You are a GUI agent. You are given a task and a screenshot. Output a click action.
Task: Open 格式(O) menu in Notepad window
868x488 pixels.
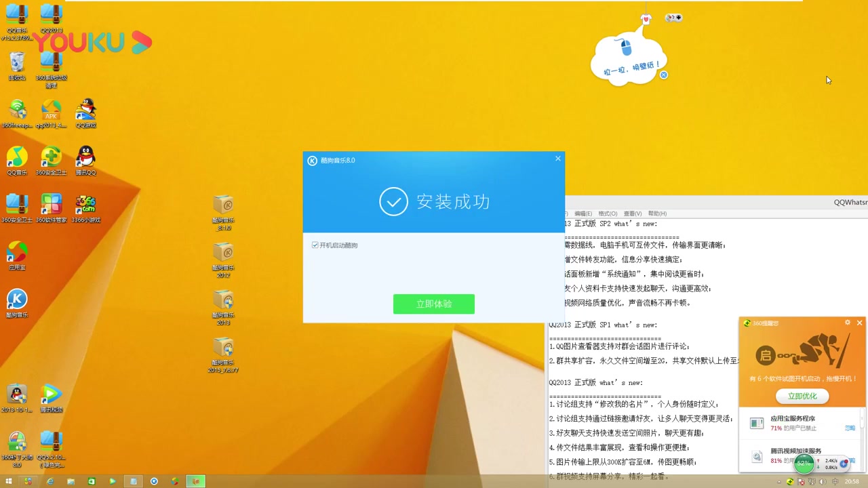click(608, 213)
